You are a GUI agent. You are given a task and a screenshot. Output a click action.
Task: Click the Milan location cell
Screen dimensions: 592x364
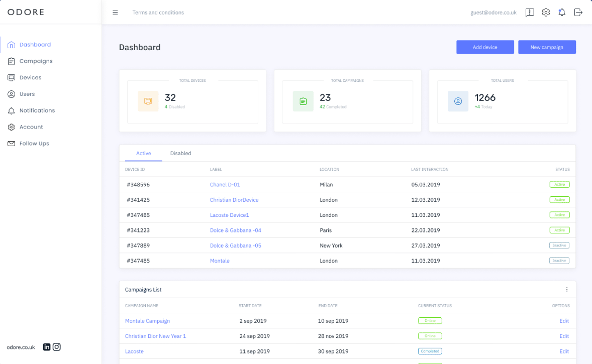point(326,185)
